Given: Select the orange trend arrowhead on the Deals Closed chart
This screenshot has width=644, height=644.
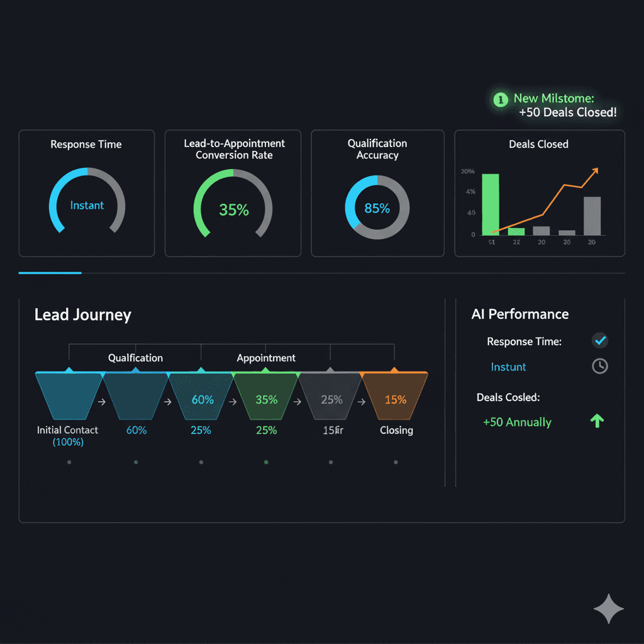Looking at the screenshot, I should point(594,169).
